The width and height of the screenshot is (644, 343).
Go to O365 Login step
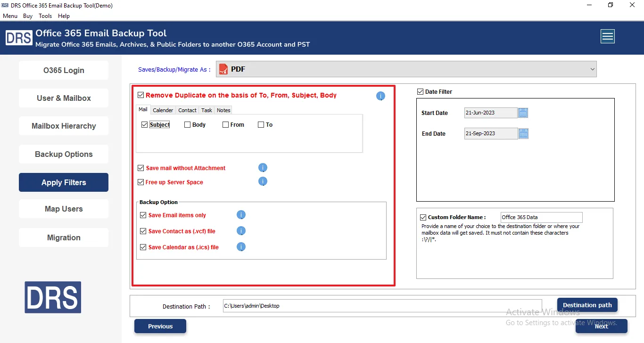click(x=64, y=70)
